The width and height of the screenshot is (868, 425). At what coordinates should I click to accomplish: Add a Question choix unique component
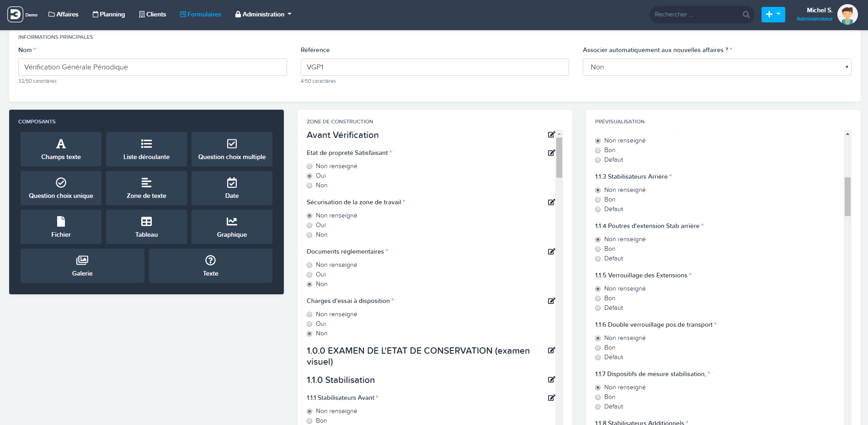pos(61,188)
